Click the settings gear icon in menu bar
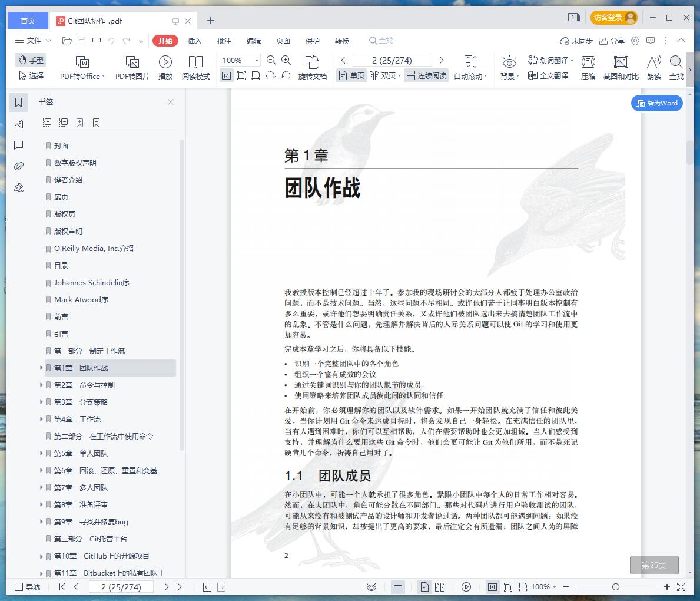 click(635, 41)
